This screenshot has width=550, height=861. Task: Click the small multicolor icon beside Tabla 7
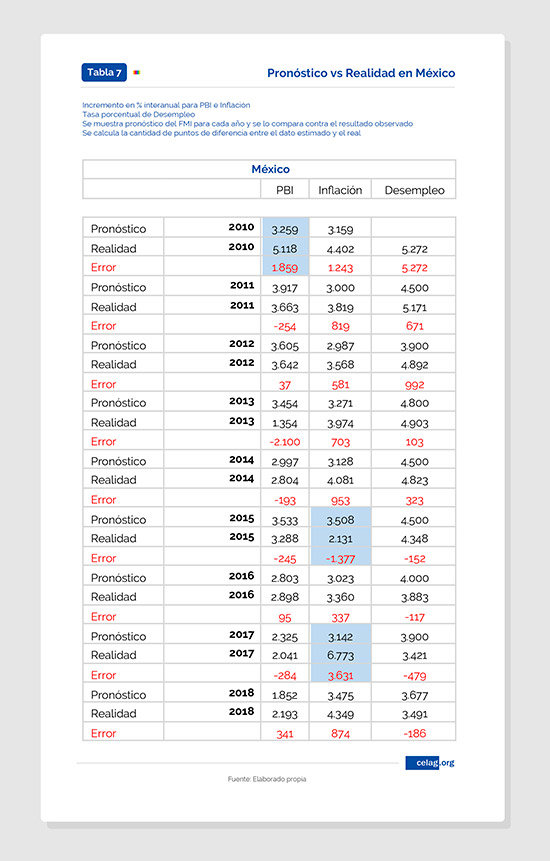(137, 72)
